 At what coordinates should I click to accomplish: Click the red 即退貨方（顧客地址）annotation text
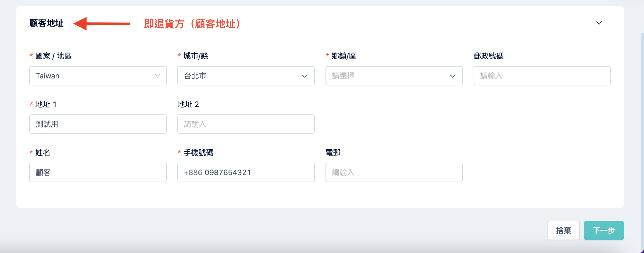tap(192, 24)
